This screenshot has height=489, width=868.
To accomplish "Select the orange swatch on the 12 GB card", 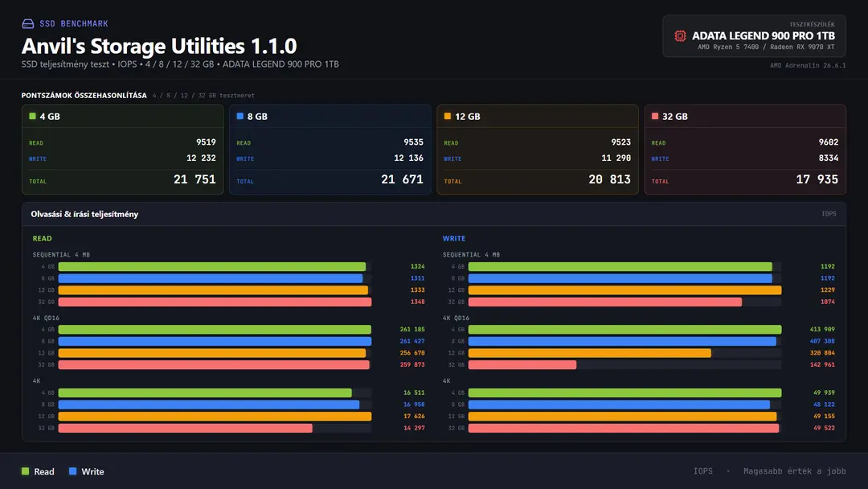I will [x=448, y=117].
